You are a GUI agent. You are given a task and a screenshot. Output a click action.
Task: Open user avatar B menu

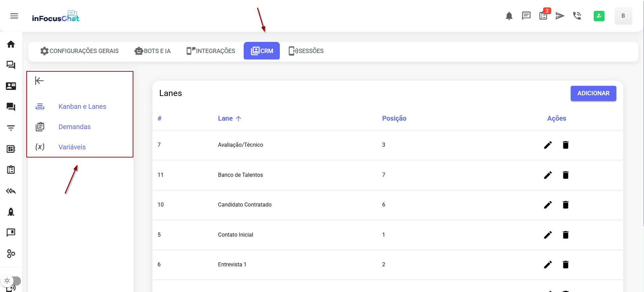(x=623, y=16)
